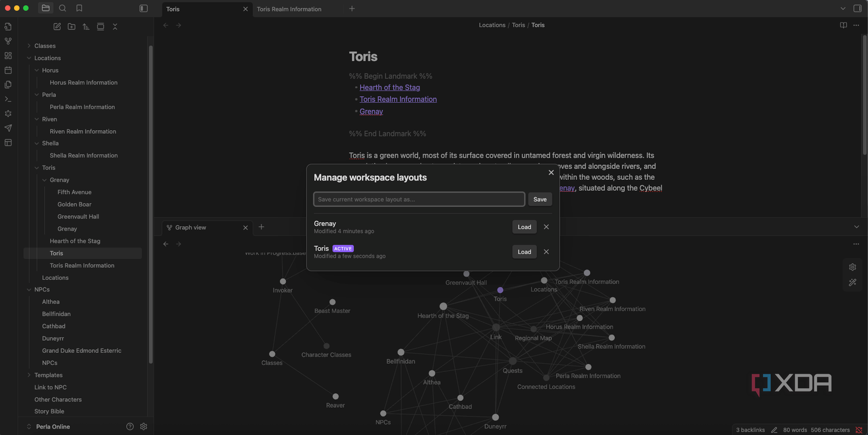
Task: Open the graph view settings gear
Action: (x=852, y=267)
